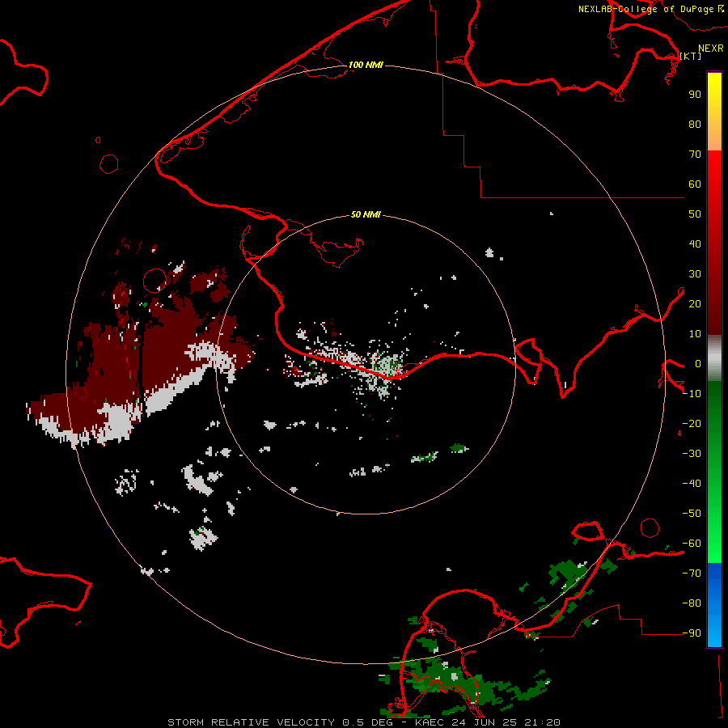Click the "100 NMI" range ring label

pyautogui.click(x=366, y=65)
